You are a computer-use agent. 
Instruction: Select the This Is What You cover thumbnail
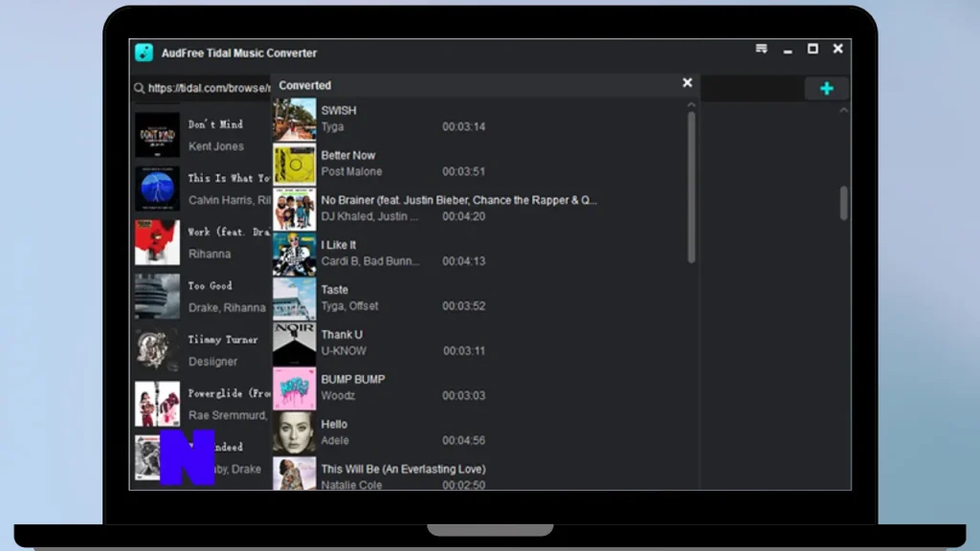(157, 188)
